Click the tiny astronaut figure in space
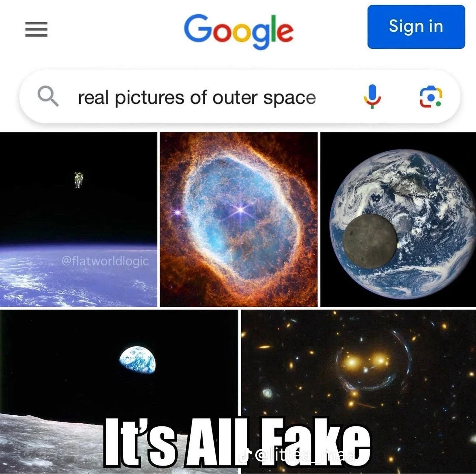This screenshot has height=474, width=476. coord(78,180)
